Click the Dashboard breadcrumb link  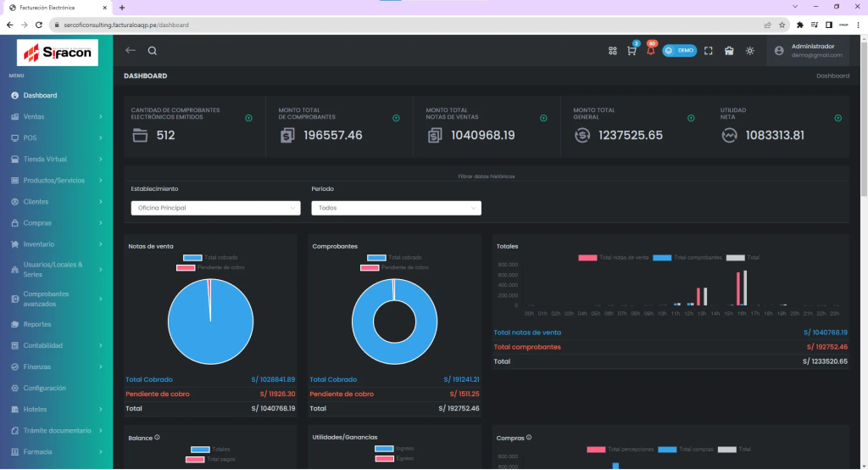click(832, 76)
